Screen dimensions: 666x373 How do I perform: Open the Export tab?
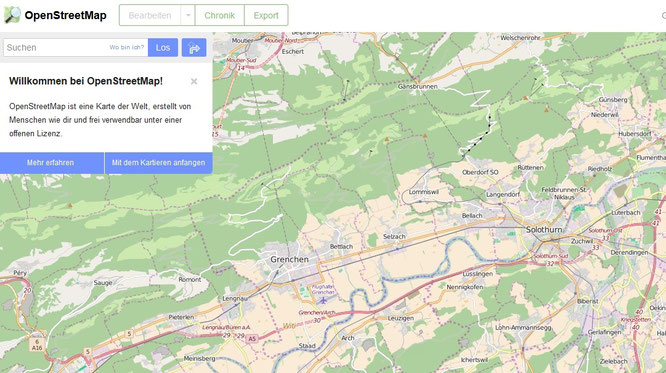[266, 15]
